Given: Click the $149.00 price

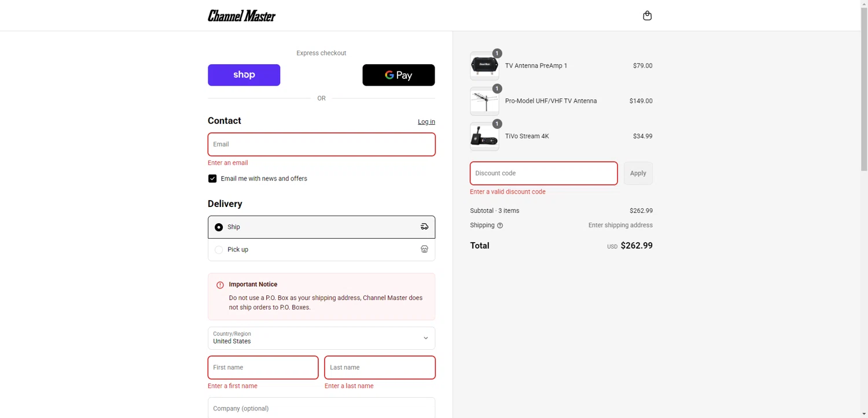Looking at the screenshot, I should pyautogui.click(x=641, y=101).
